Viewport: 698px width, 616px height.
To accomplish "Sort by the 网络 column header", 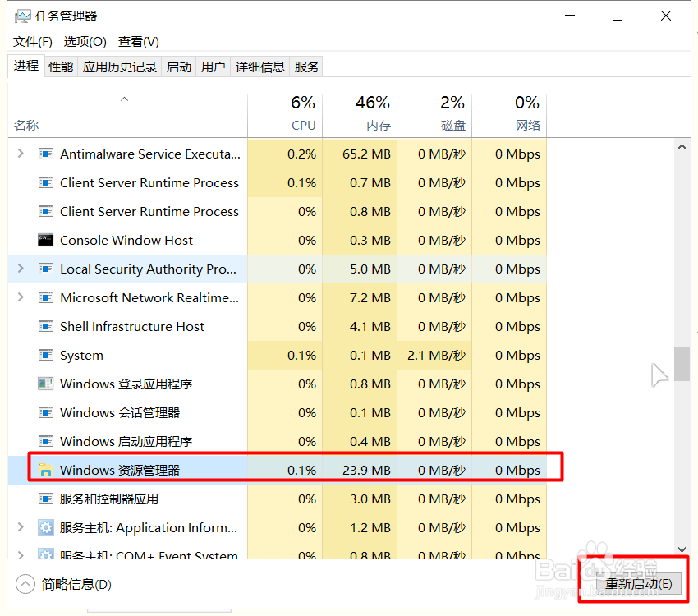I will coord(509,115).
